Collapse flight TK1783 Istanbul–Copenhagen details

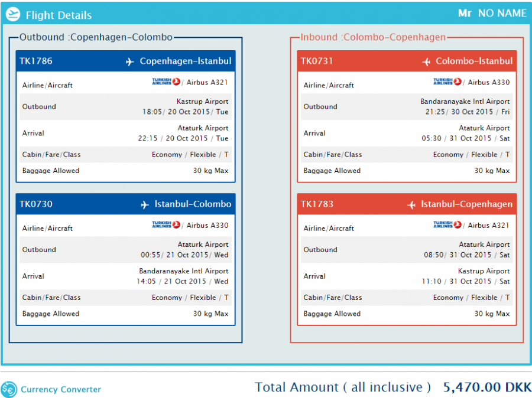pos(407,204)
